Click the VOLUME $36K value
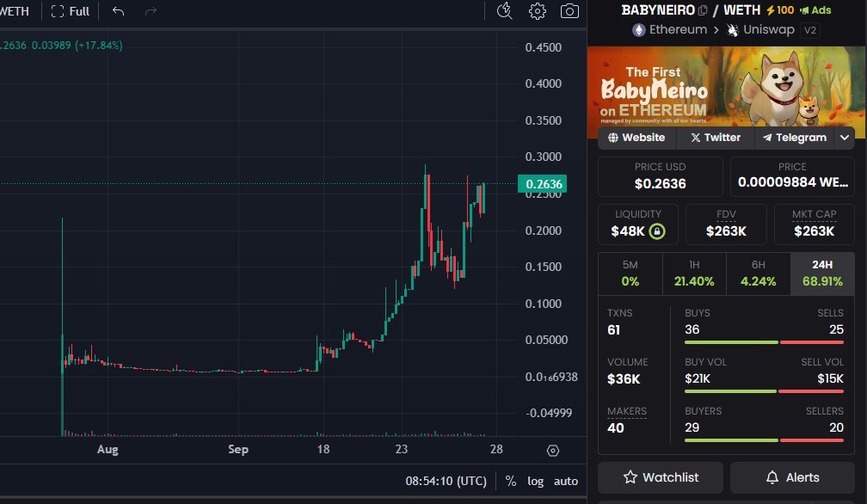 click(x=624, y=379)
